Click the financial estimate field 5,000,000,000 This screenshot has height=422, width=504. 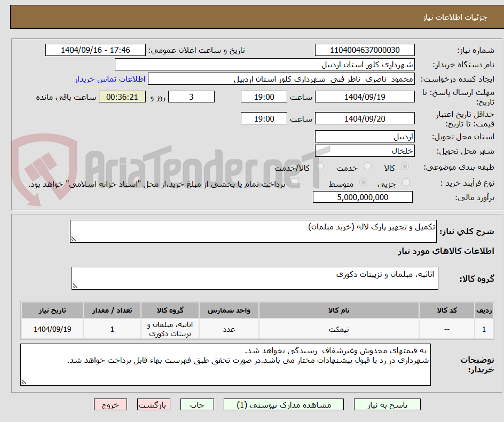(363, 197)
